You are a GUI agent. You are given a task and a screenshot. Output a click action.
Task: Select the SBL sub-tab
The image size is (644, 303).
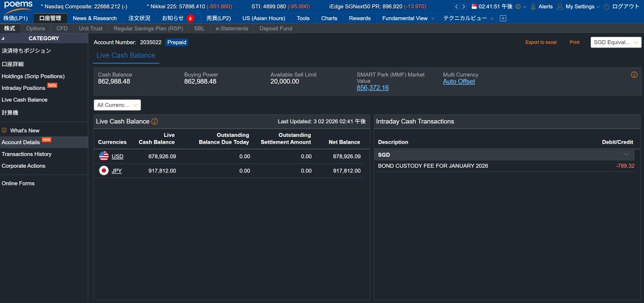tap(199, 28)
